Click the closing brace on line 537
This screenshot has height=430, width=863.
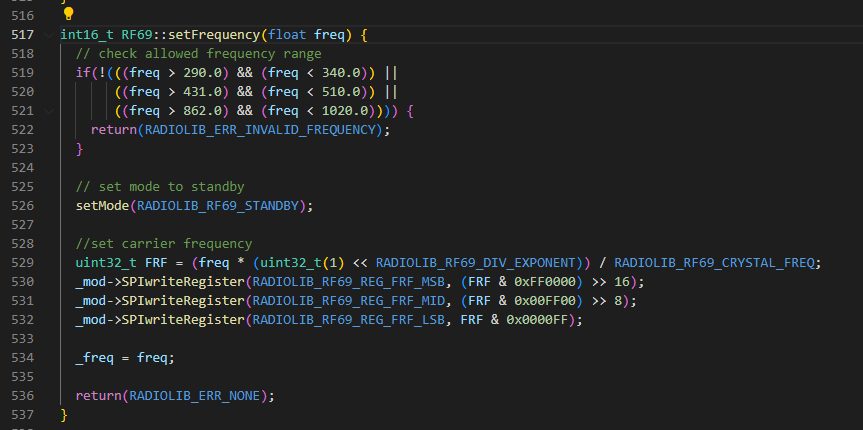coord(64,414)
